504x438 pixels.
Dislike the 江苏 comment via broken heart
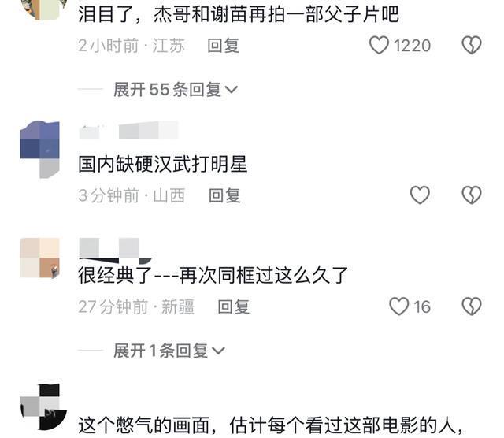click(472, 45)
